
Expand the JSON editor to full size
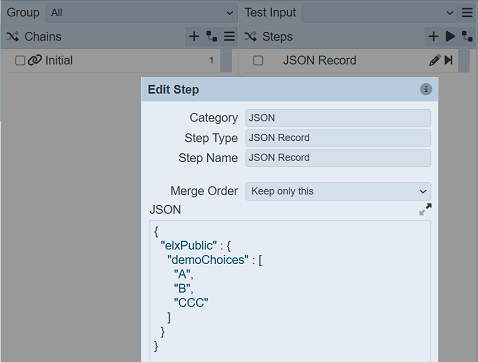(425, 209)
